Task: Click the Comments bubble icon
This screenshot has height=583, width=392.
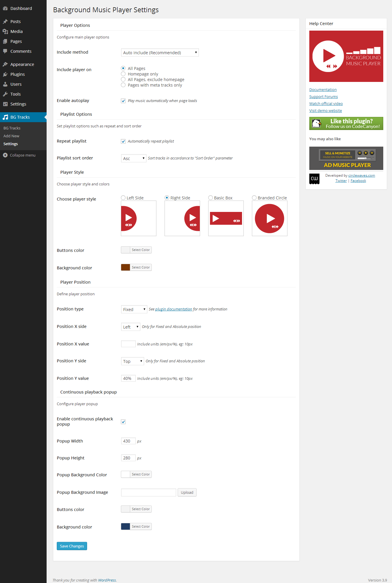Action: click(x=5, y=51)
